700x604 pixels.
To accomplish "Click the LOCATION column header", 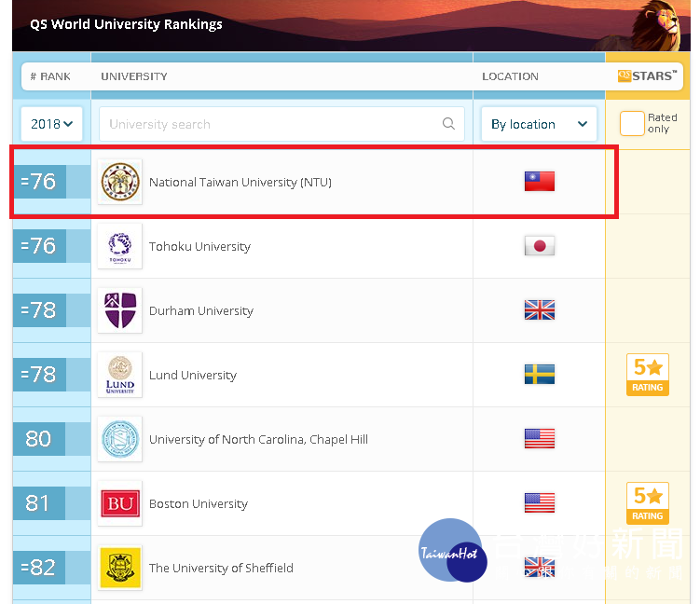I will (510, 76).
